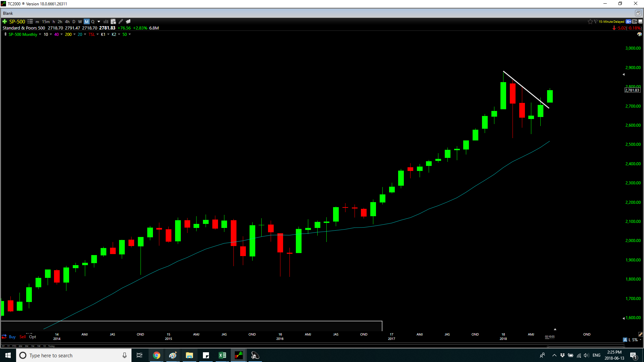Select the Blank layout tab
The image size is (644, 362).
[8, 13]
